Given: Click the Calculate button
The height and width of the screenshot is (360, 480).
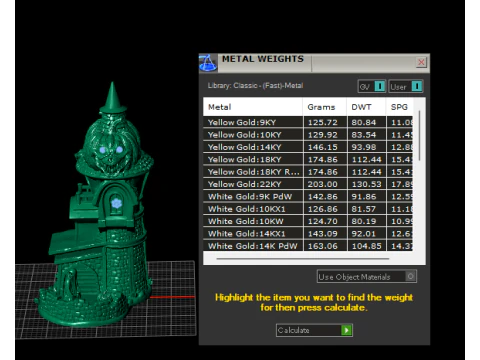Looking at the screenshot, I should (314, 330).
